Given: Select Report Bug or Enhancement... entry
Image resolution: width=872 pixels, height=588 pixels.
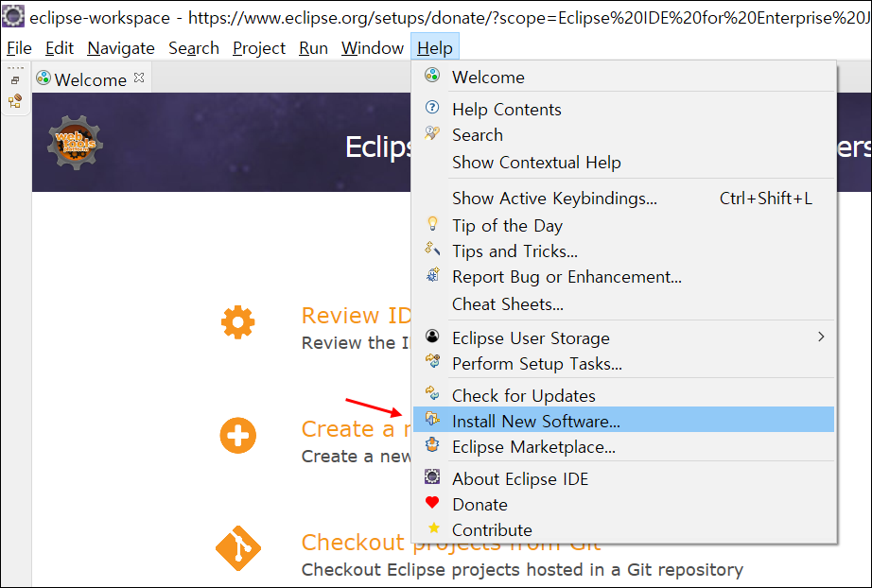Looking at the screenshot, I should pos(623,277).
